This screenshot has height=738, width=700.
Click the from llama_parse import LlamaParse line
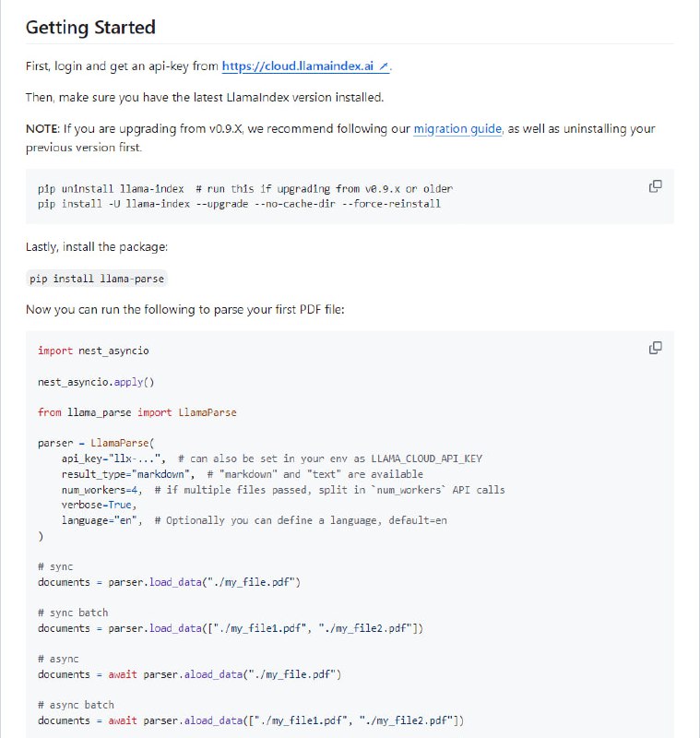pos(136,412)
